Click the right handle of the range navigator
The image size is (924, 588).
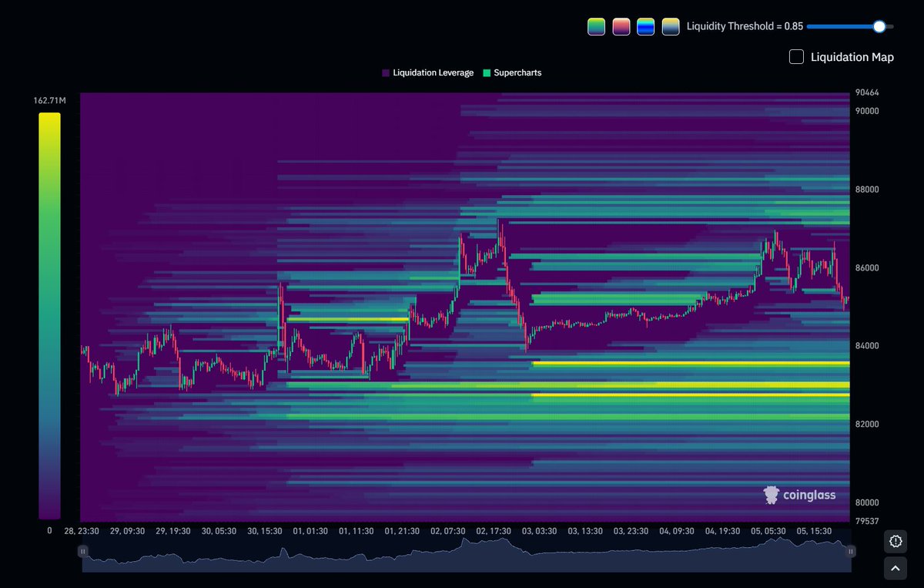[851, 551]
